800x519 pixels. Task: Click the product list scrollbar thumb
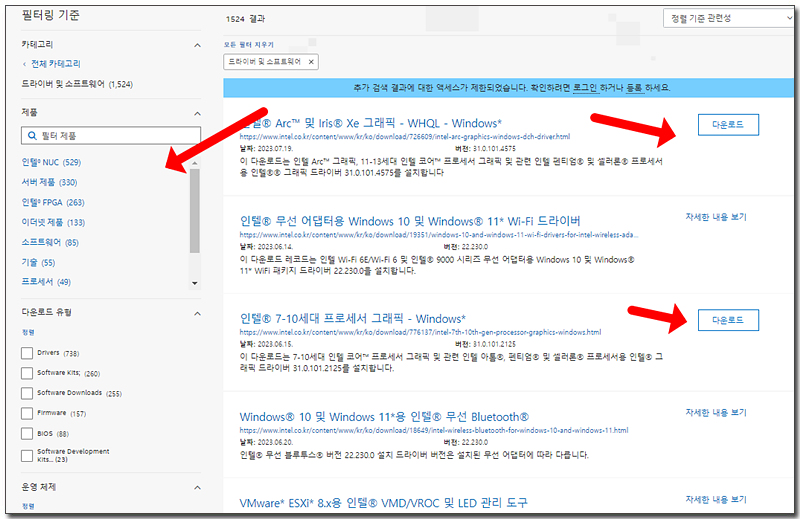[x=194, y=210]
